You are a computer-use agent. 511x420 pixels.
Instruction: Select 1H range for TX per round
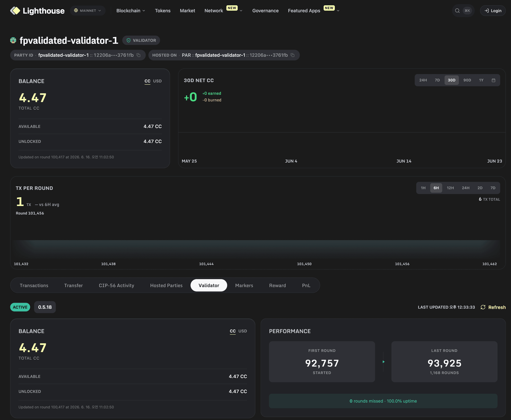click(x=423, y=188)
